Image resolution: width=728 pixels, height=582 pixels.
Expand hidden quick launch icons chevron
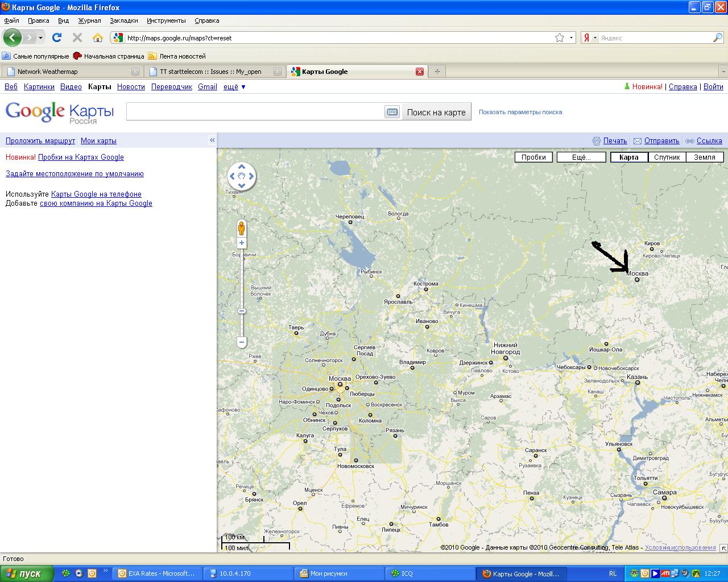(106, 571)
